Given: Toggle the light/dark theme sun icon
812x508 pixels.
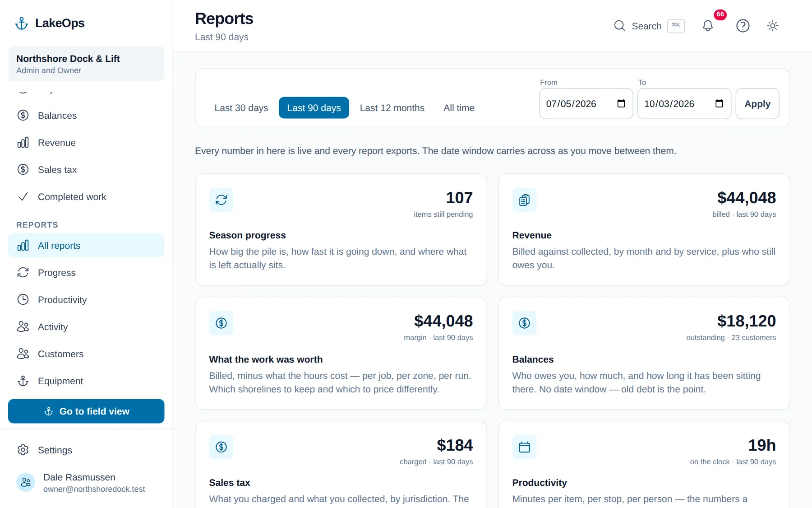Looking at the screenshot, I should click(773, 26).
